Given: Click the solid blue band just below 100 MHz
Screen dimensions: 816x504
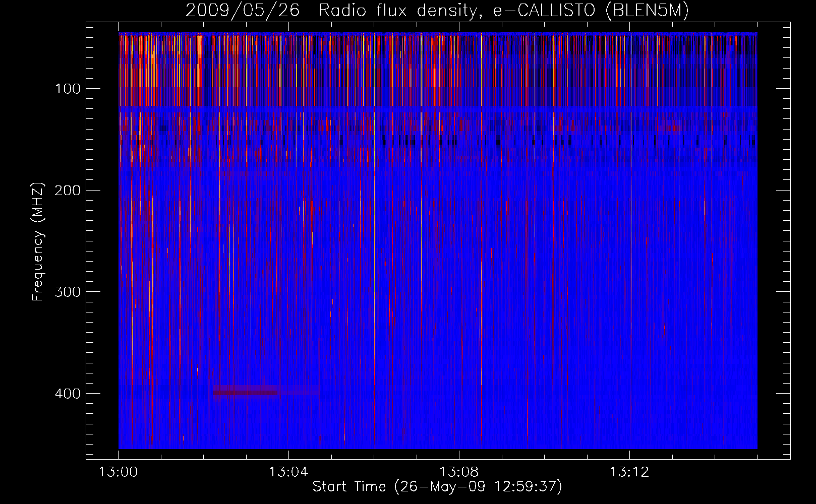Looking at the screenshot, I should (438, 108).
